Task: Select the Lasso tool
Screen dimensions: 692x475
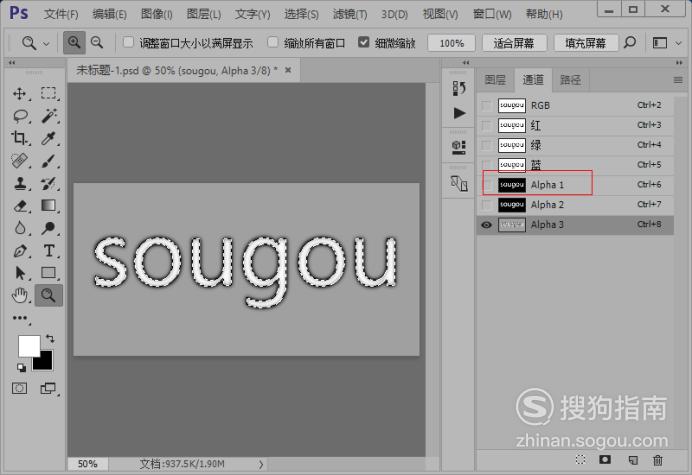Action: coord(19,116)
